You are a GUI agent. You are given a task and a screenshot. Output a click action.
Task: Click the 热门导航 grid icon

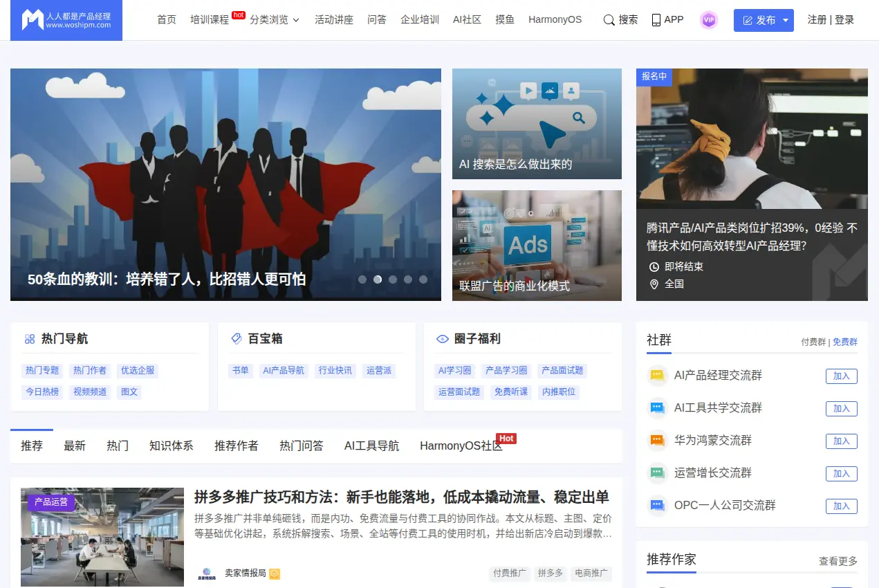point(30,339)
